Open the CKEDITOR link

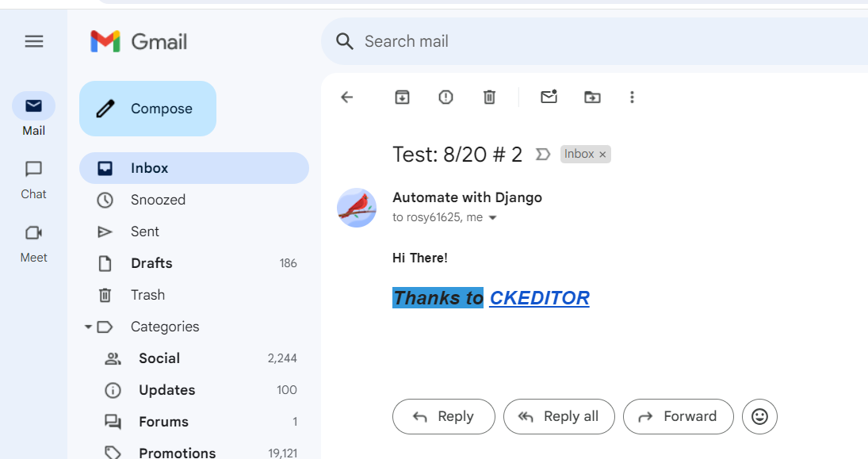[x=540, y=298]
